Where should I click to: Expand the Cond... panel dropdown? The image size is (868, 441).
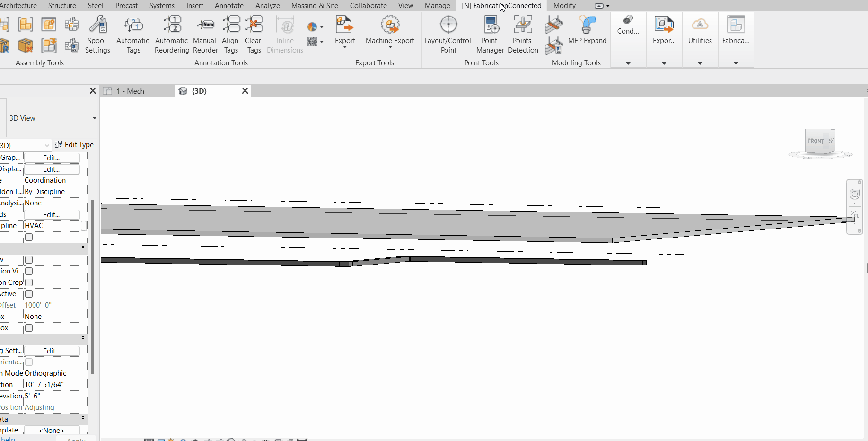pyautogui.click(x=628, y=63)
